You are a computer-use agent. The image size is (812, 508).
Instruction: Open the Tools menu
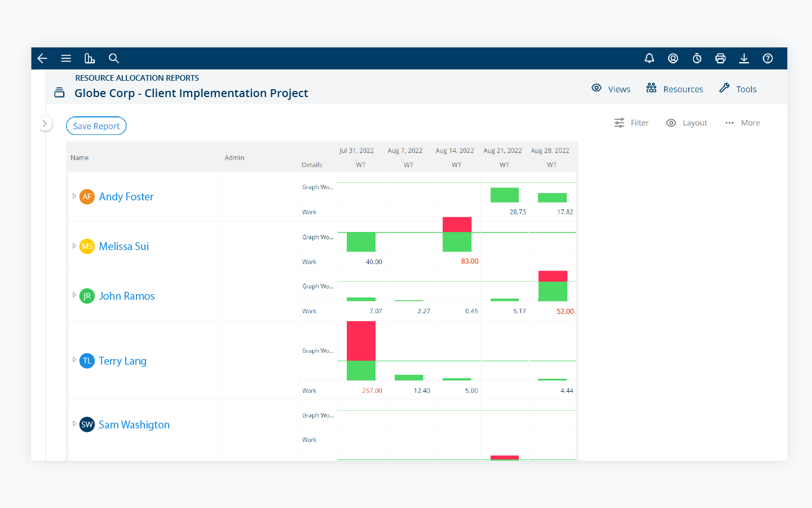[738, 89]
